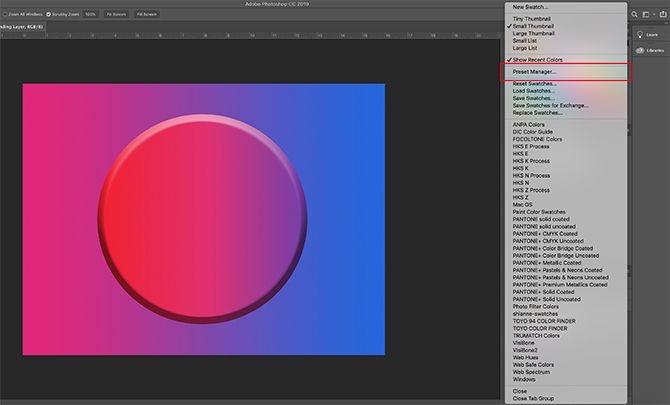
Task: Click the share image icon
Action: [x=661, y=14]
